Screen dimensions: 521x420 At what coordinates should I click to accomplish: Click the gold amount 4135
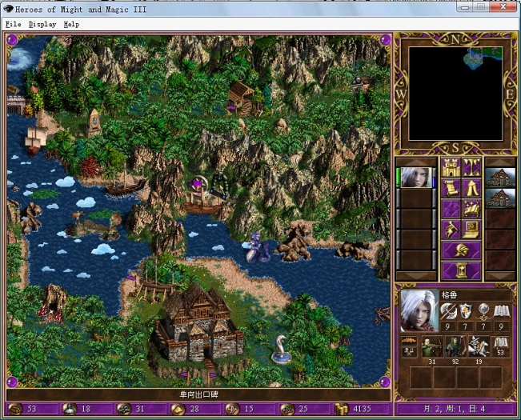tap(363, 409)
